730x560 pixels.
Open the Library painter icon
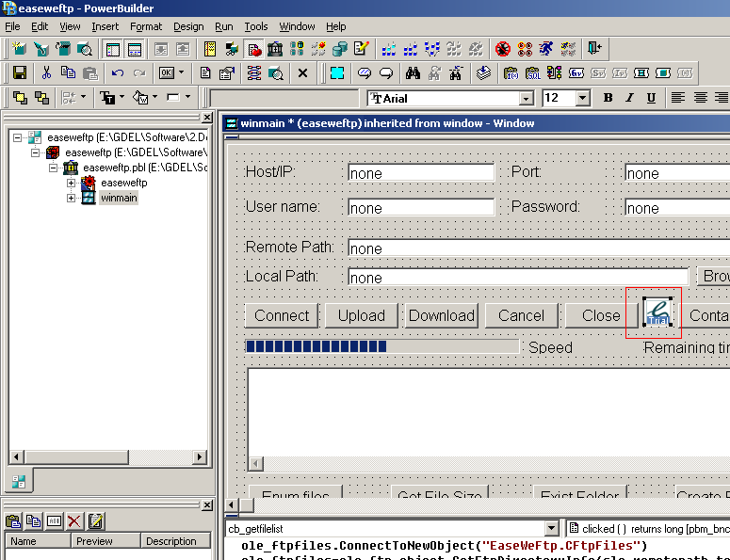click(275, 49)
